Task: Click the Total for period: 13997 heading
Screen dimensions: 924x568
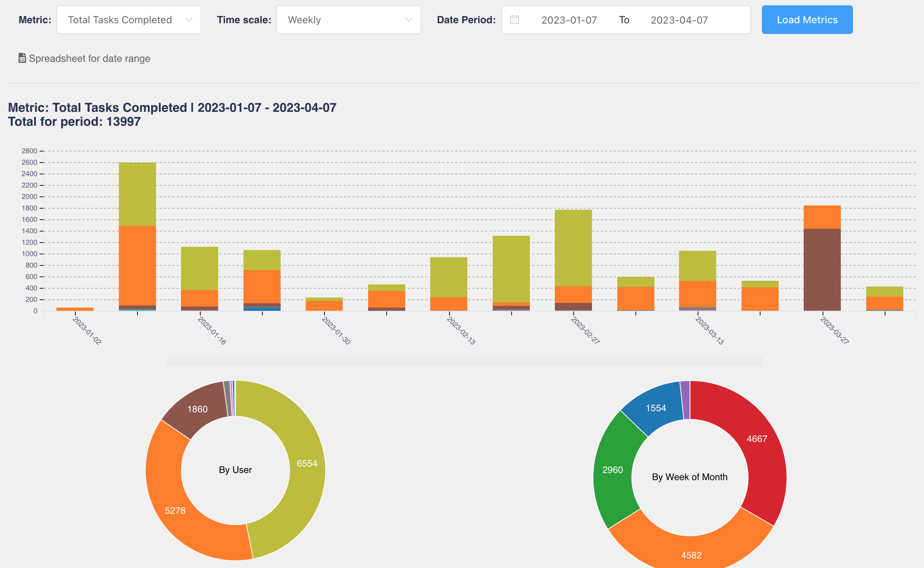Action: 74,122
